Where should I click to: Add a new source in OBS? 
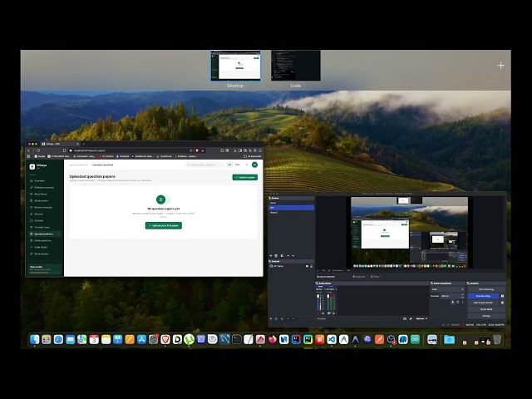[x=271, y=318]
